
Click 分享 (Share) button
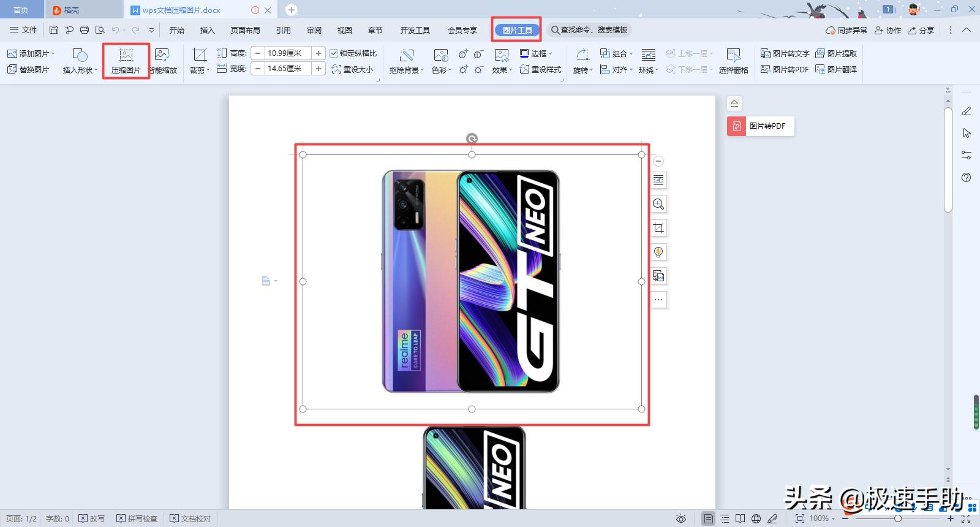click(921, 30)
